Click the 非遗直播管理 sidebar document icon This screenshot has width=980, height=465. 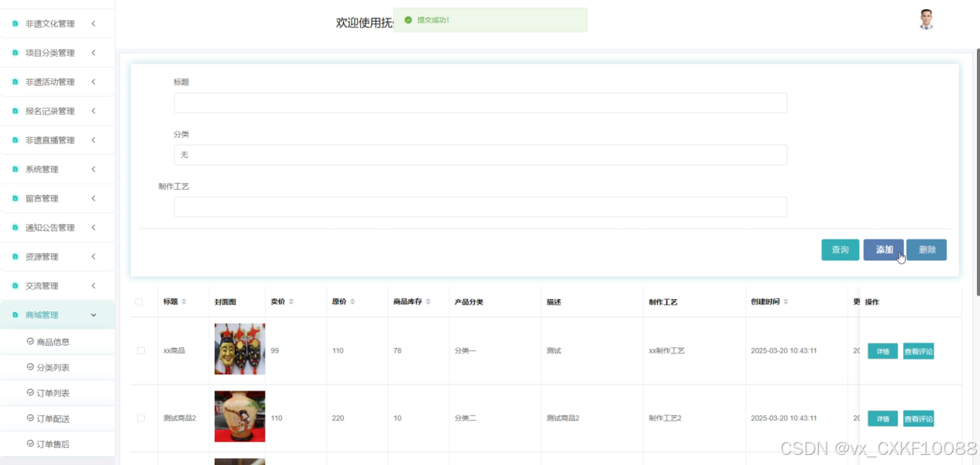click(x=15, y=140)
